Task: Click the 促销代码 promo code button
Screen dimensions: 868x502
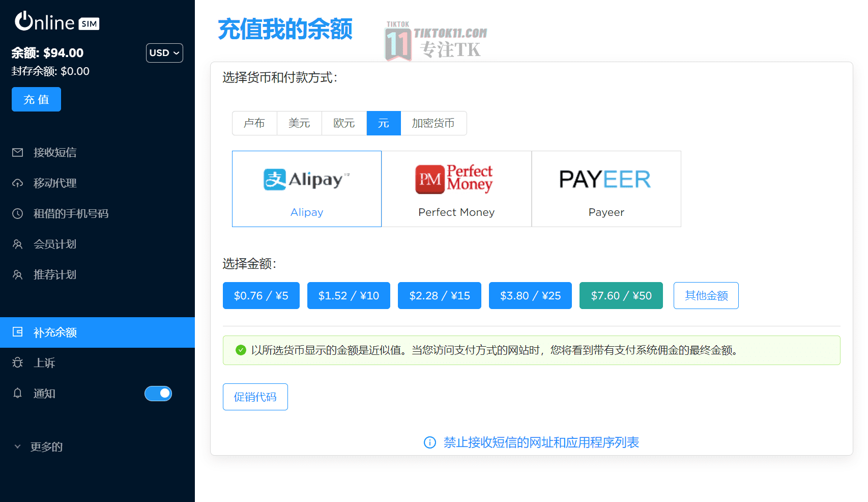Action: point(255,397)
